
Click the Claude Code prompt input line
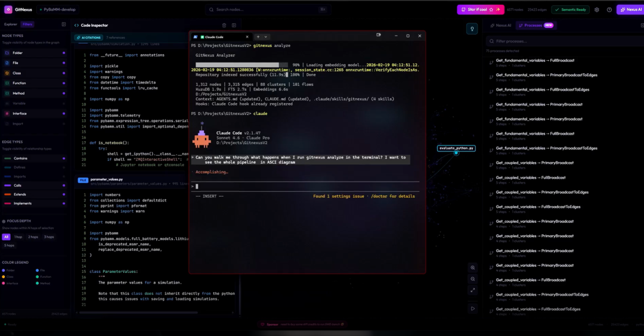point(305,186)
